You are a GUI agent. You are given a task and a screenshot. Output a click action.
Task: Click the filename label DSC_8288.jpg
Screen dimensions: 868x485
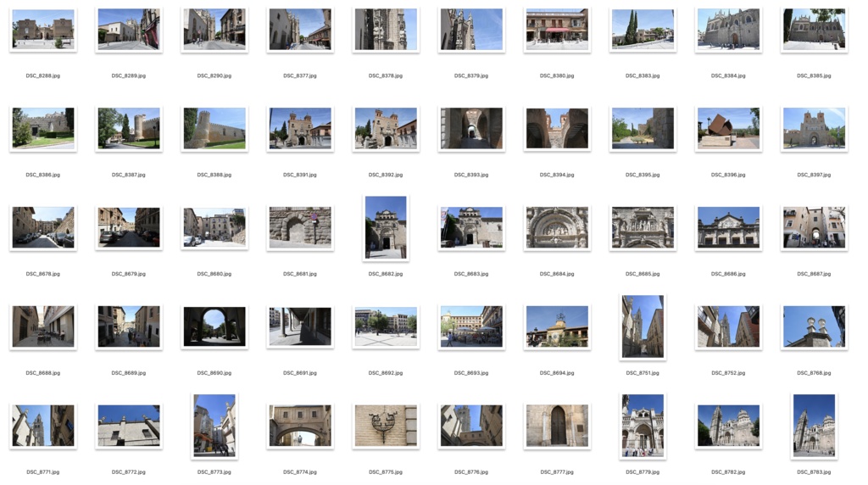point(43,75)
